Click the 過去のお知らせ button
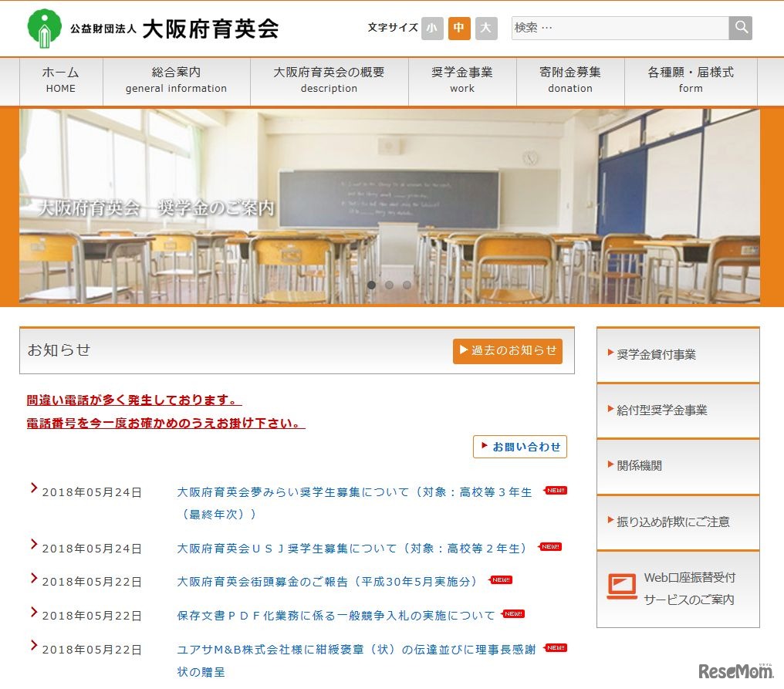The height and width of the screenshot is (689, 784). [x=508, y=351]
